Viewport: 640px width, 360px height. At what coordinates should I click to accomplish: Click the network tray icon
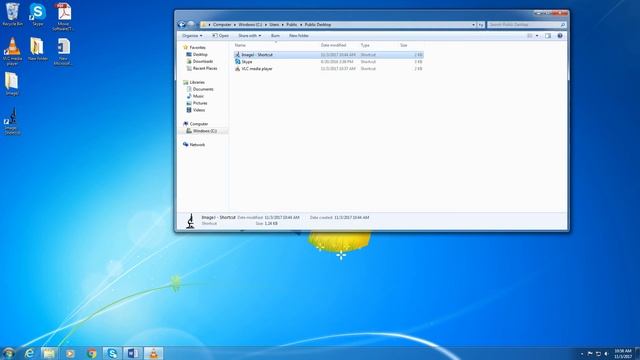click(598, 353)
